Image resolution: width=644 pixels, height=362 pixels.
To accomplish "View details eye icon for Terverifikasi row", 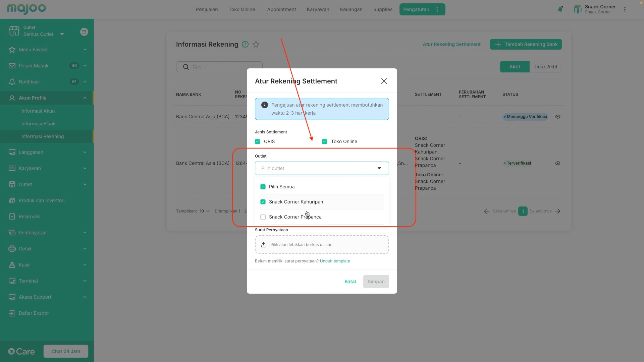I will [x=558, y=163].
